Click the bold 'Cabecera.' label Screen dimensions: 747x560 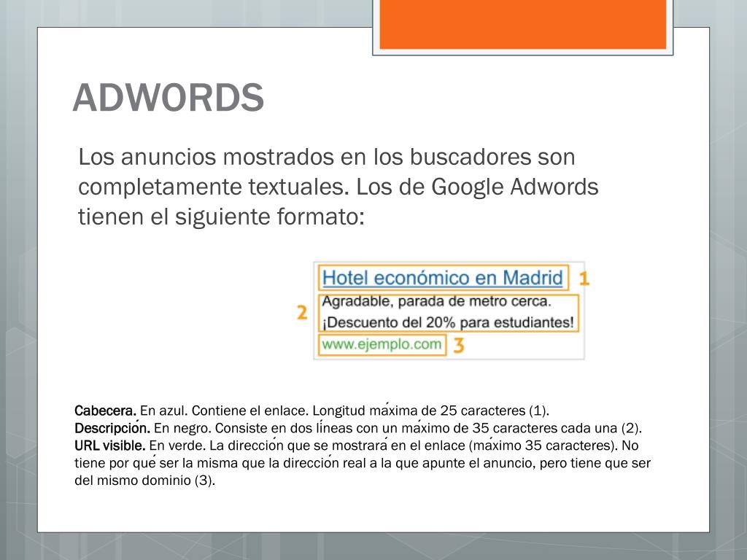[x=105, y=411]
